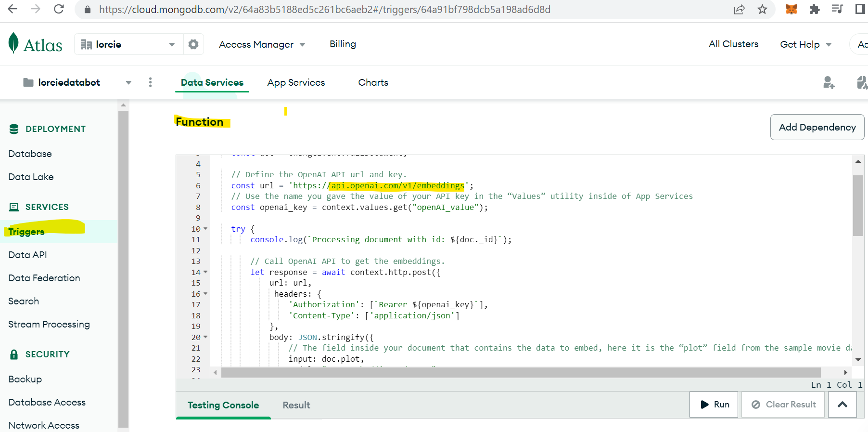
Task: Click the console.log Processing document line
Action: pos(381,239)
